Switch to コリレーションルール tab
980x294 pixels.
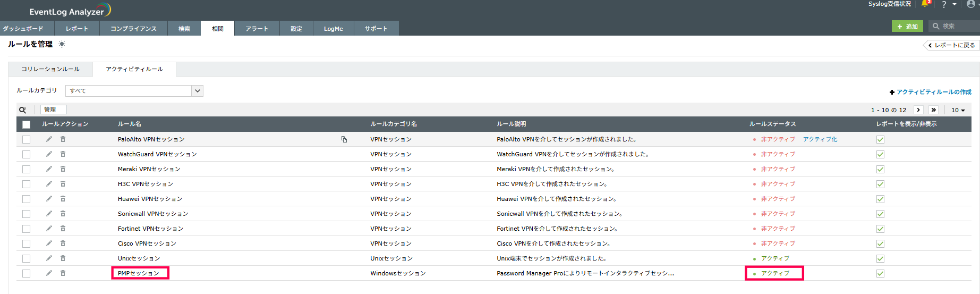(50, 69)
